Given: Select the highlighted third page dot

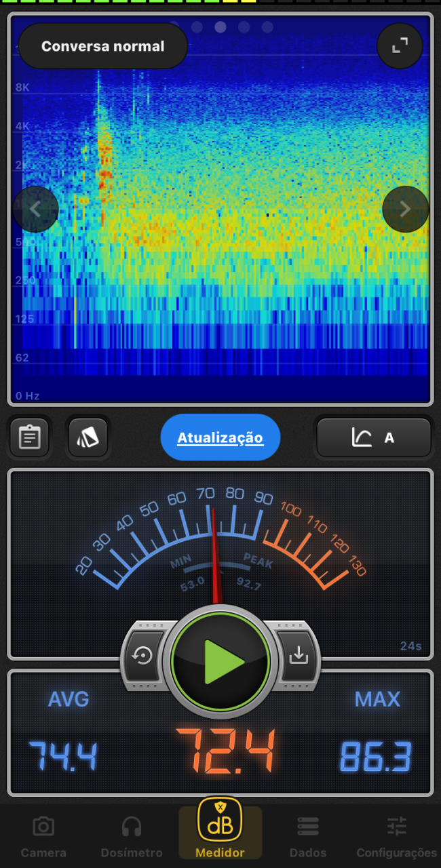Looking at the screenshot, I should 220,27.
